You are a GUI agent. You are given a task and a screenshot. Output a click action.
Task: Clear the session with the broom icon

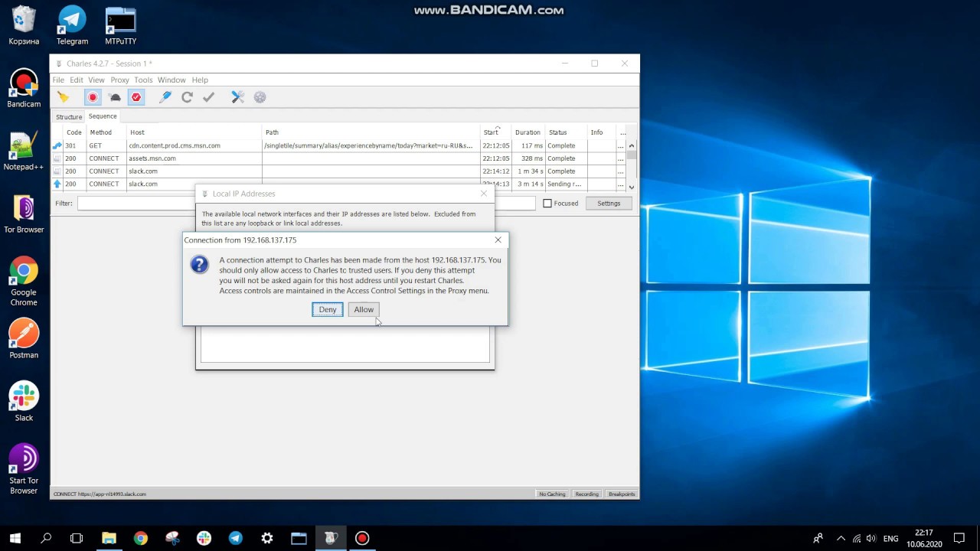pos(63,97)
